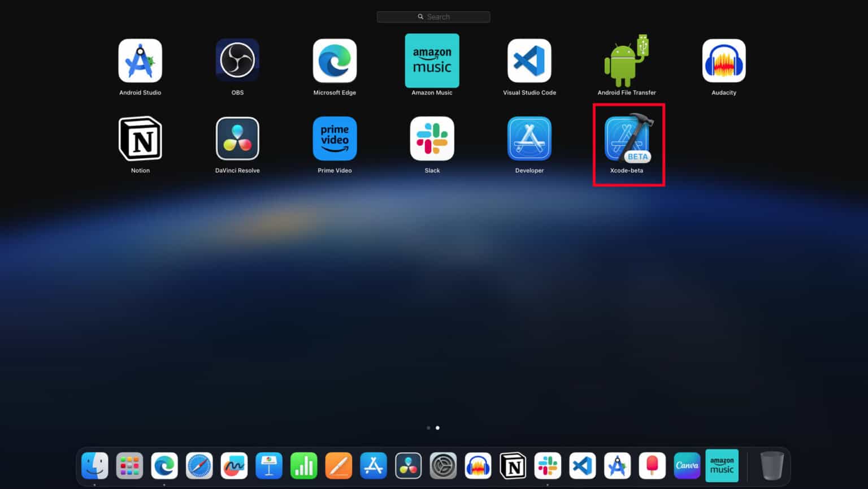Open Slack from Launchpad

pos(432,139)
